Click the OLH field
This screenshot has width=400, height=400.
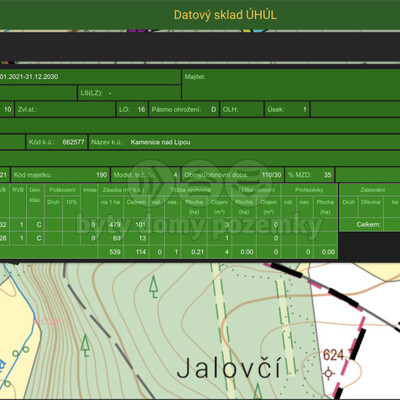point(242,109)
